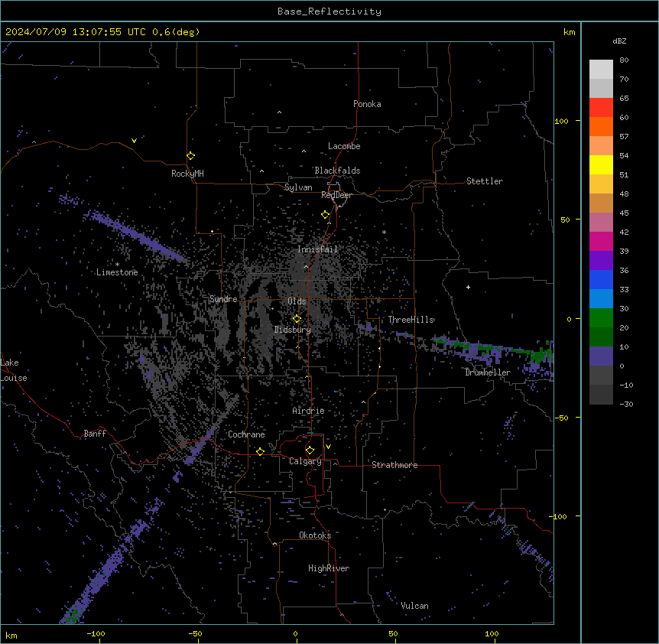Click the Okotoks label

click(x=315, y=535)
